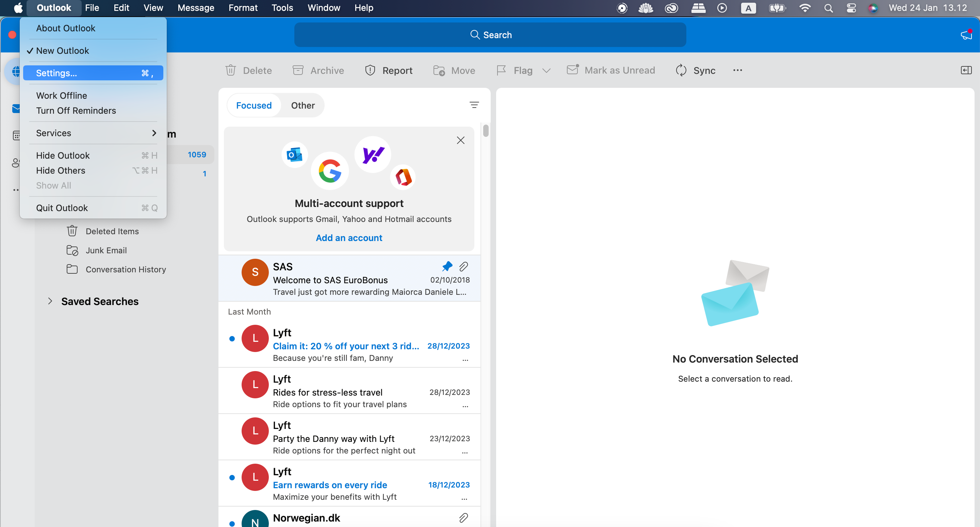Screen dimensions: 980x527
Task: Expand the Saved Searches section
Action: (51, 301)
